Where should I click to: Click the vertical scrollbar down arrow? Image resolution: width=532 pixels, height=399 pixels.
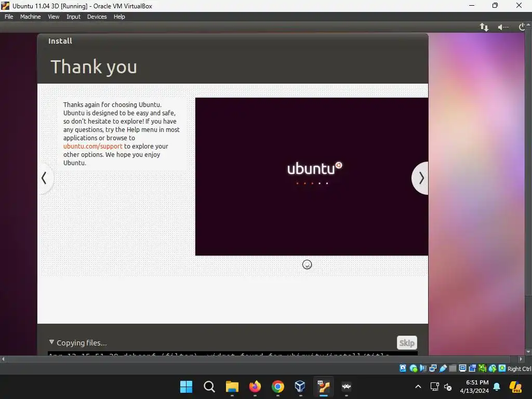tap(528, 352)
